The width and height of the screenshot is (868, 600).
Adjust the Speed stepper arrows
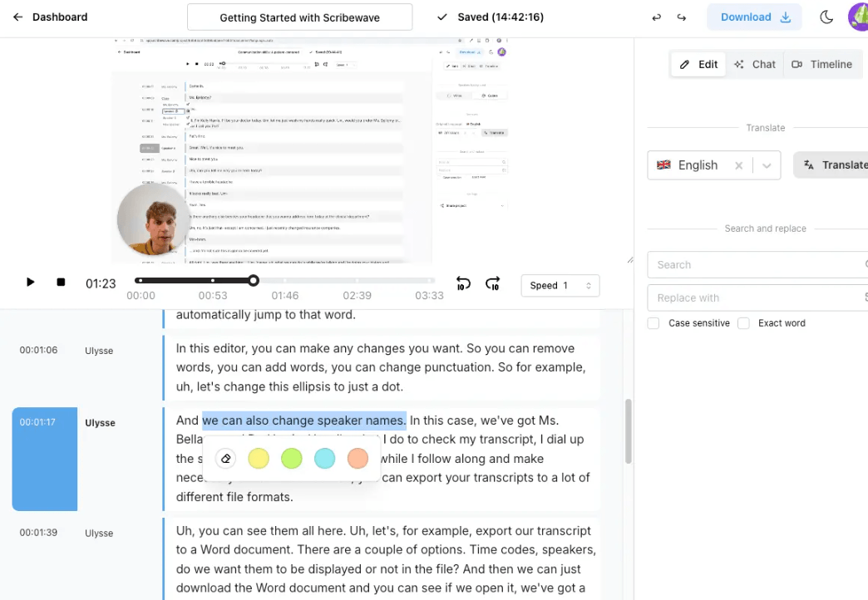pyautogui.click(x=589, y=286)
